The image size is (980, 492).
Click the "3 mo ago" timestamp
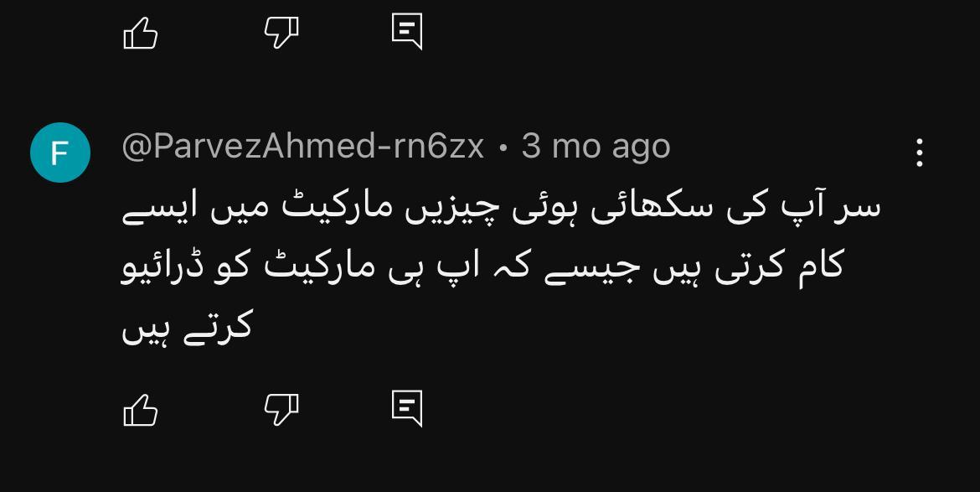596,147
